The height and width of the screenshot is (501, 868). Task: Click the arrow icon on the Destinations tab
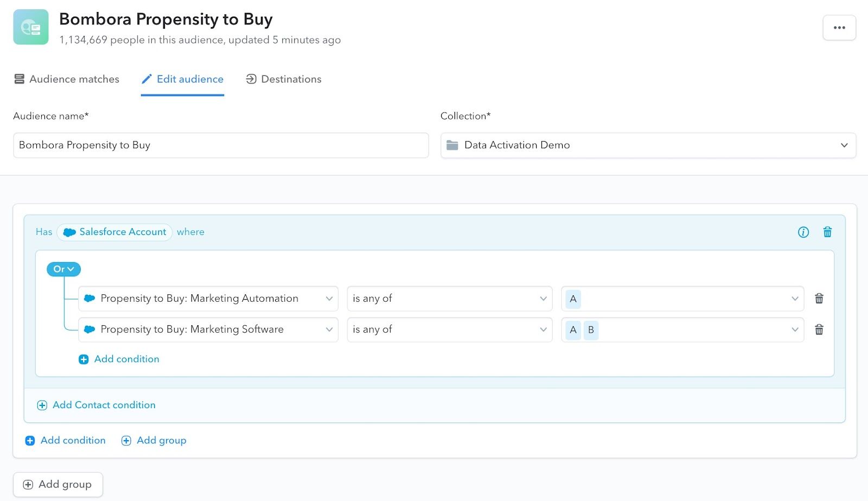tap(251, 79)
